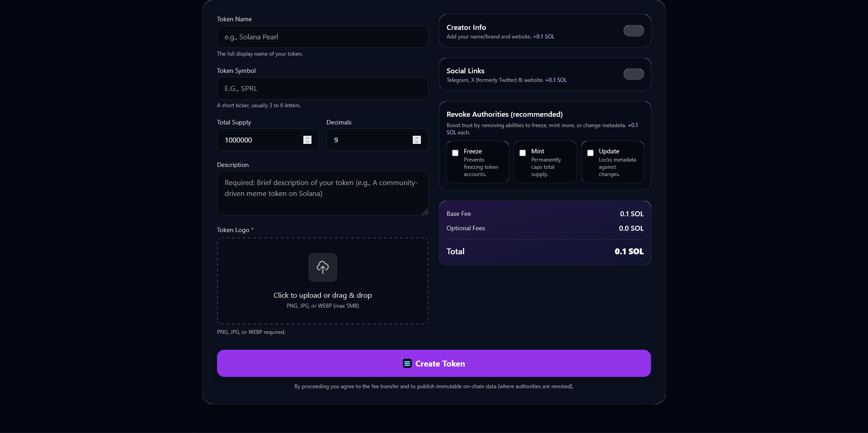Check the Mint authority checkbox
Screen dimensions: 868x433
click(522, 153)
